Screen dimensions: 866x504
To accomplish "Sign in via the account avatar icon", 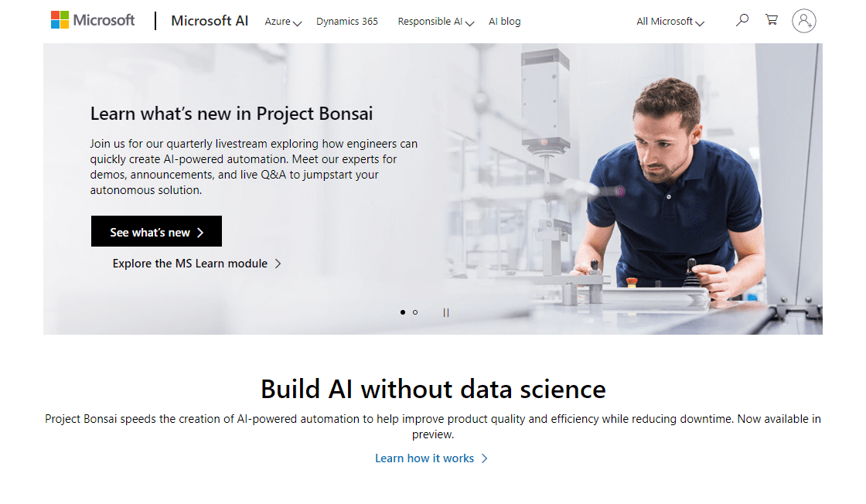I will click(804, 21).
